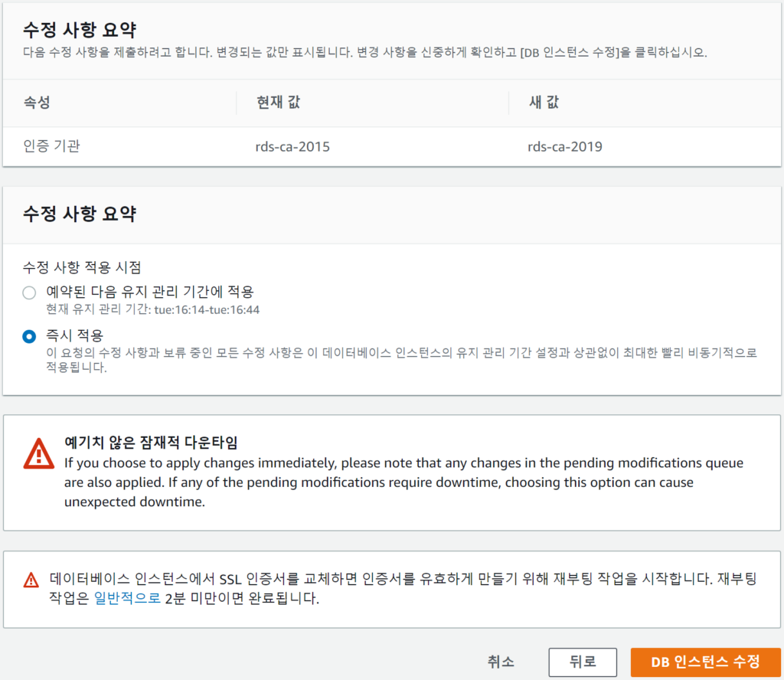Click the 수정 사항 요약 heading above the table
784x680 pixels.
click(80, 30)
